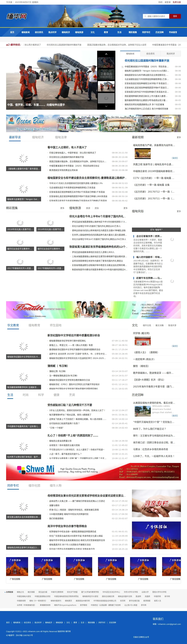Select the 师生园地 tab
The height and width of the screenshot is (644, 187).
pyautogui.click(x=56, y=325)
